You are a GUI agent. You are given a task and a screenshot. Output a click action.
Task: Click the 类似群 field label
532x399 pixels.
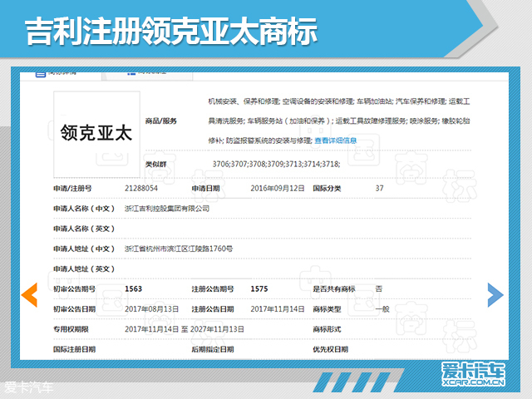point(156,165)
